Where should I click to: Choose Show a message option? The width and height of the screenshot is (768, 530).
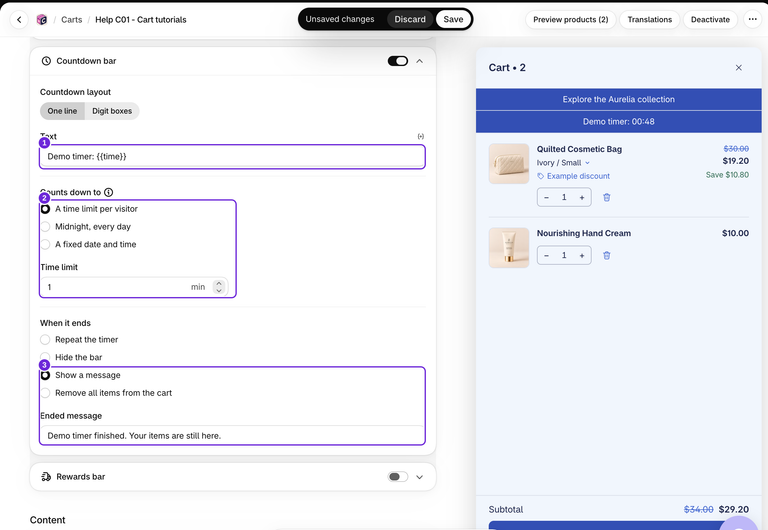[x=45, y=375]
